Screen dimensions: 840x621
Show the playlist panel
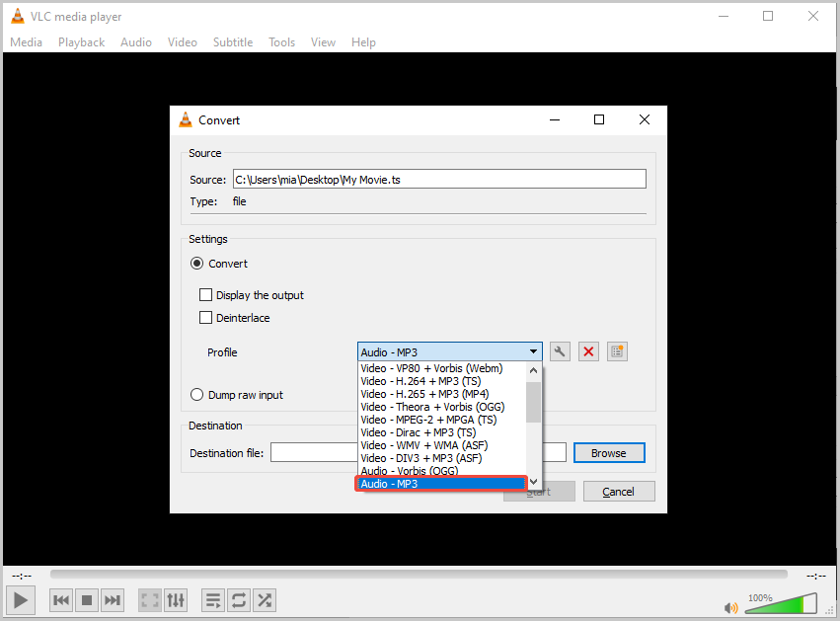pos(213,600)
